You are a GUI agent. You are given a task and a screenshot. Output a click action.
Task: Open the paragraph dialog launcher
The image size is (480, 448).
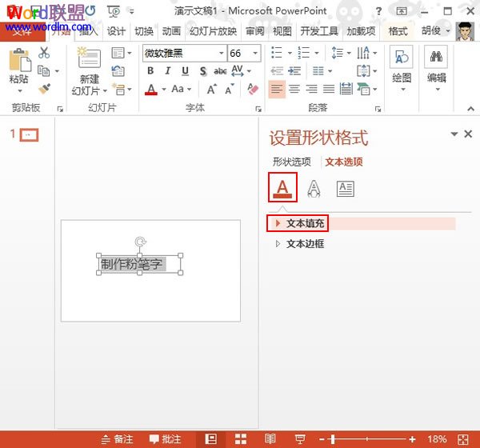click(x=378, y=109)
